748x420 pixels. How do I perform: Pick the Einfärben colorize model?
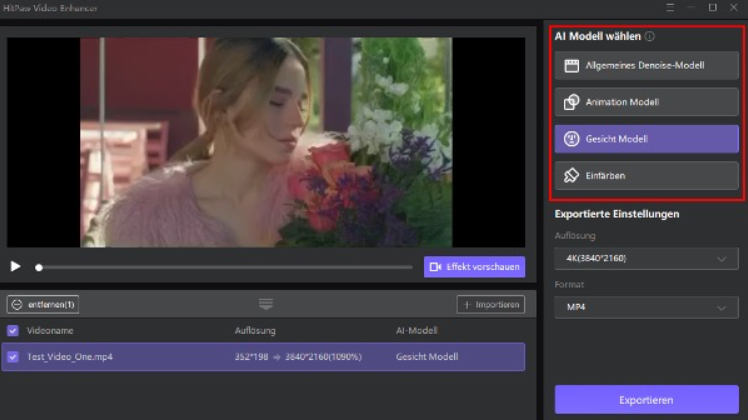coord(646,175)
